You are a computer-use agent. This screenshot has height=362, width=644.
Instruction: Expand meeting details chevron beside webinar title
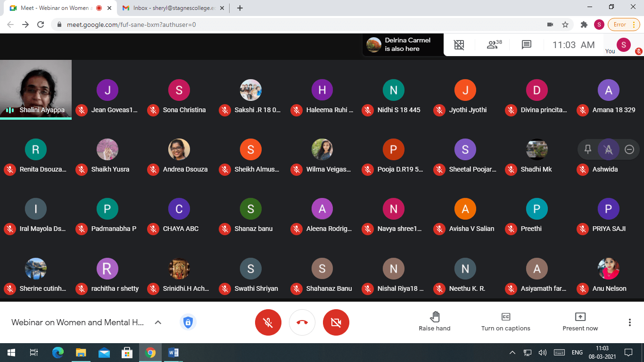click(x=158, y=322)
